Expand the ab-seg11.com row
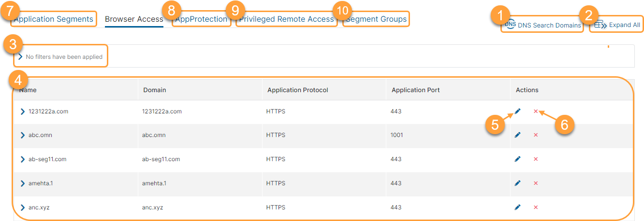 (x=22, y=159)
